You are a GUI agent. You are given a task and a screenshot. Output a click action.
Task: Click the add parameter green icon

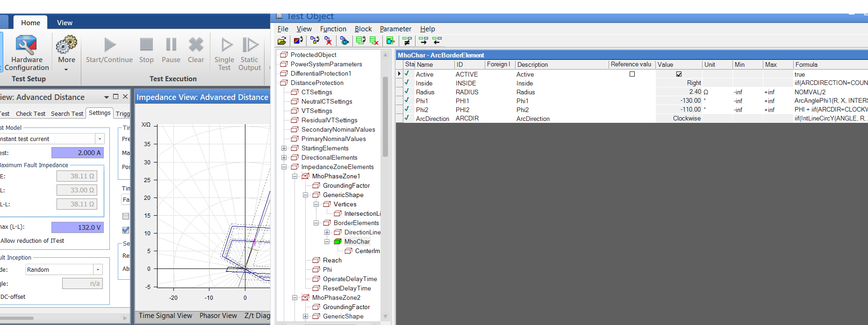pyautogui.click(x=360, y=41)
